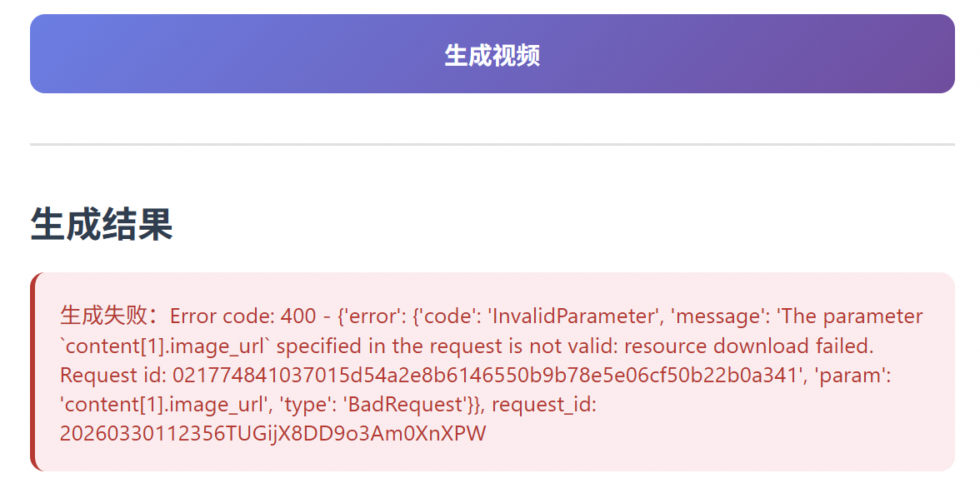Click the dark red left border of error box

coord(33,371)
